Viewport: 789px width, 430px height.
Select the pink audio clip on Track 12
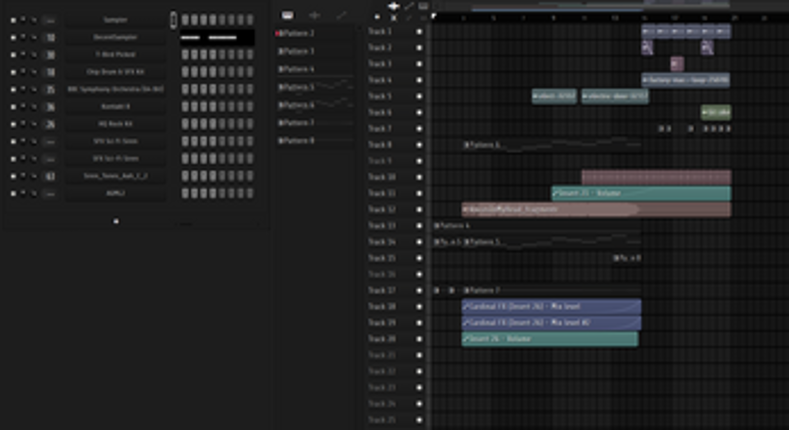point(596,209)
